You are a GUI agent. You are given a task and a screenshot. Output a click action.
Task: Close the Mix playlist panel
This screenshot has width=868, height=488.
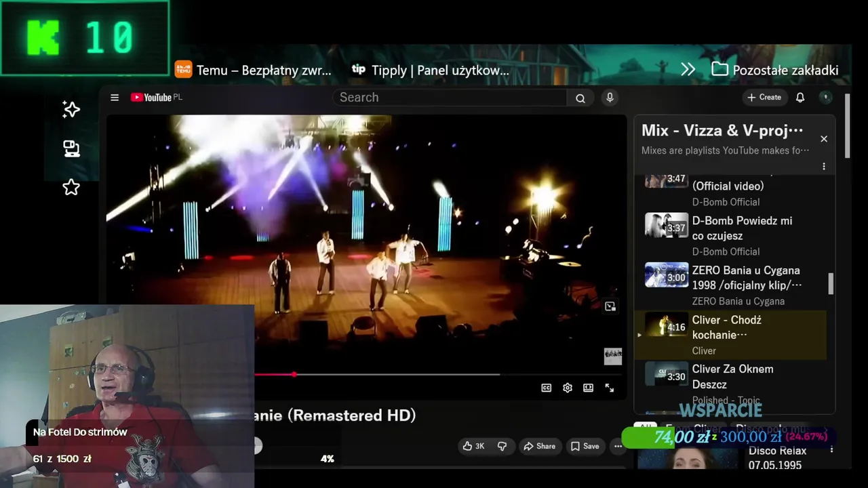(x=824, y=139)
